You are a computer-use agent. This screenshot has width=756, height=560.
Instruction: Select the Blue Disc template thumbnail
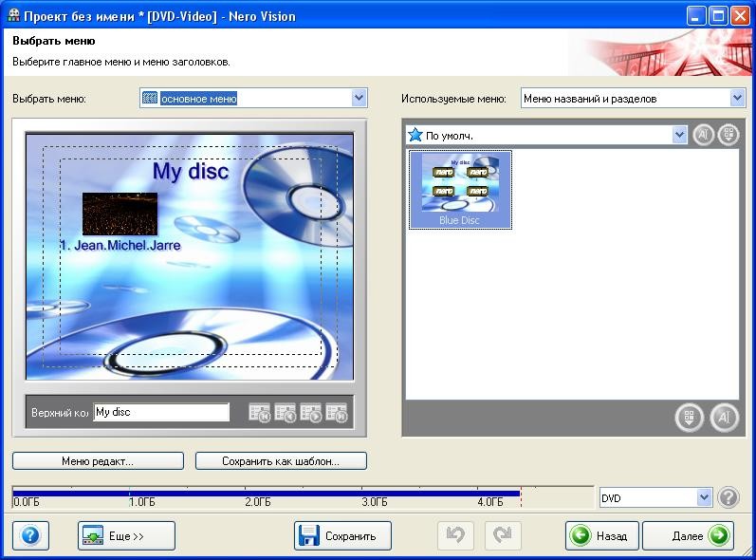point(460,189)
